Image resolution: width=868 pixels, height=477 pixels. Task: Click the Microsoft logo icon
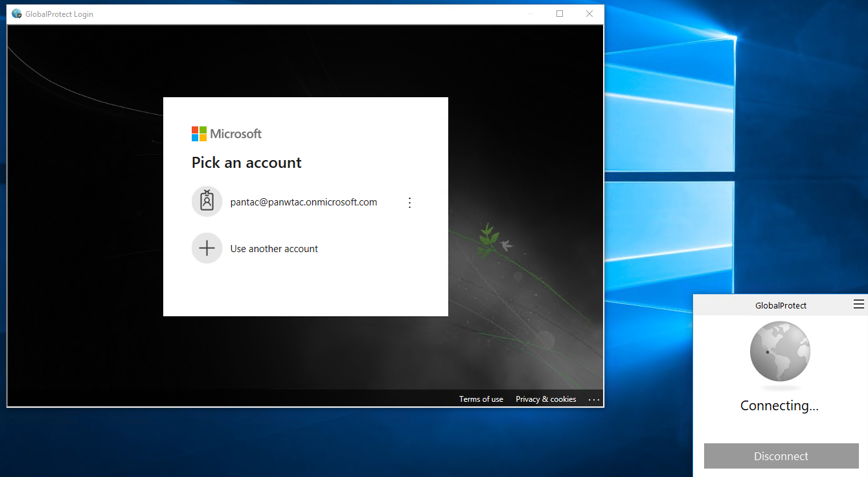[x=198, y=134]
